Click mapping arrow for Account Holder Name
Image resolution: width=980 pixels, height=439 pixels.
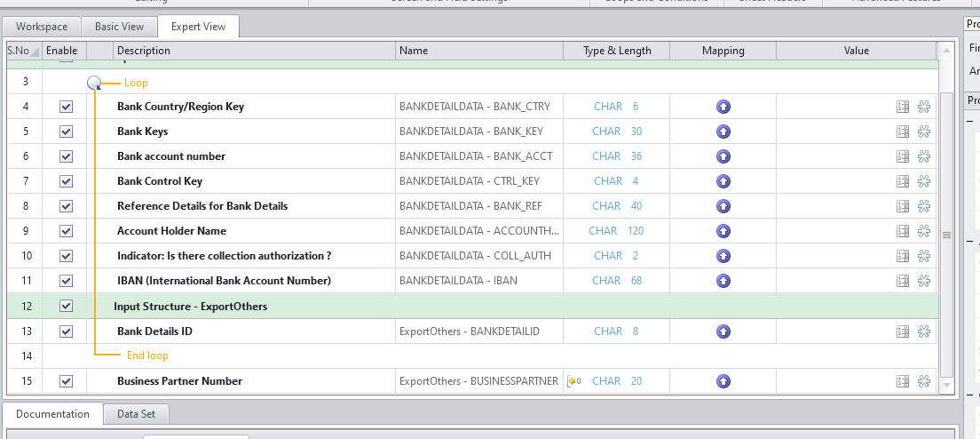[723, 231]
